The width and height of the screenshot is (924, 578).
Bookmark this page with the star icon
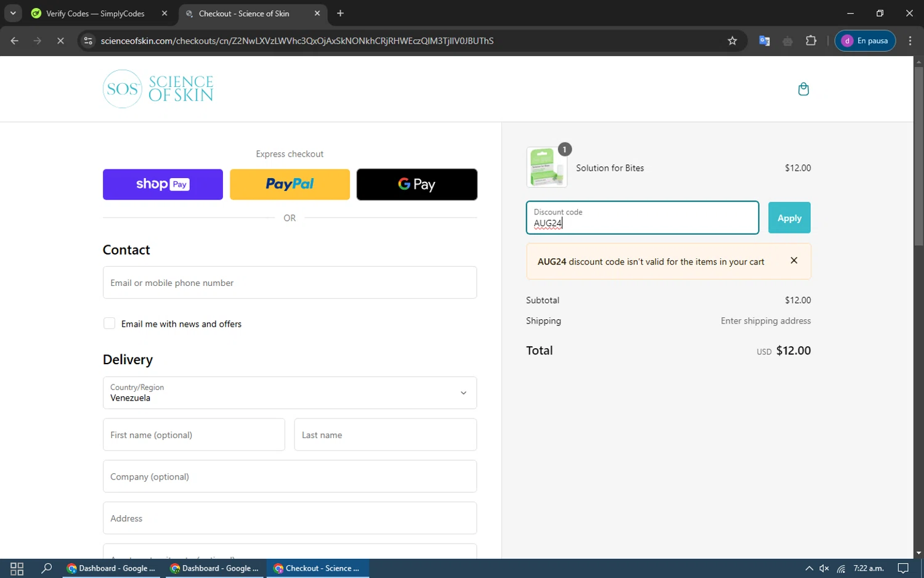732,41
